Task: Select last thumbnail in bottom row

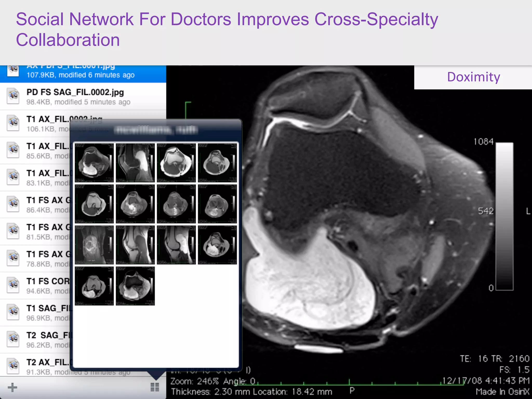Action: coord(135,286)
